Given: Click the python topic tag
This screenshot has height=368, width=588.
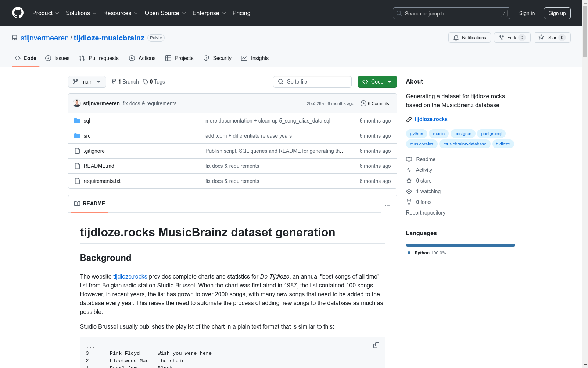Looking at the screenshot, I should [416, 134].
